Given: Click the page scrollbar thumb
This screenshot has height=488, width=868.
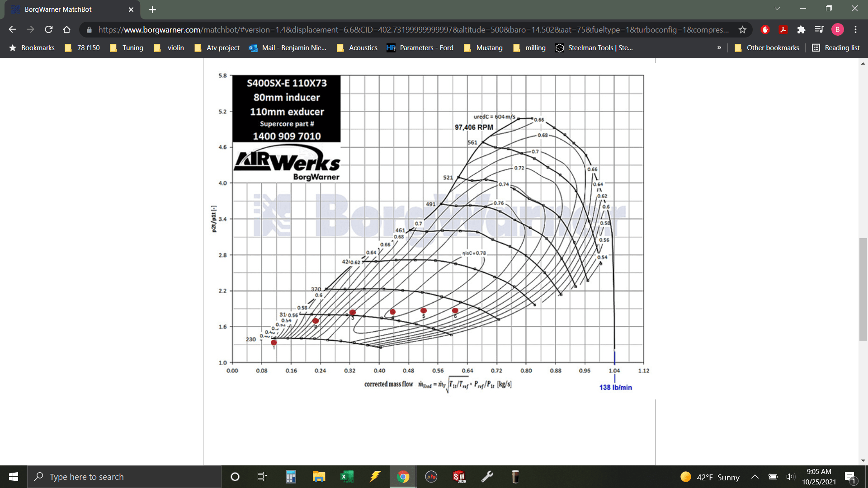Looking at the screenshot, I should point(863,289).
